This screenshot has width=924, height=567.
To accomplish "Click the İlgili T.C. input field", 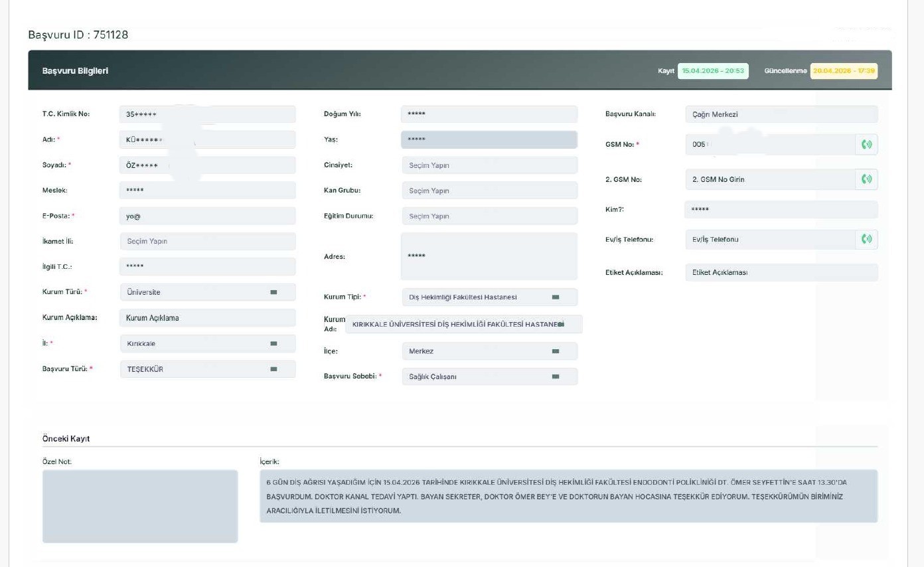I will pyautogui.click(x=208, y=267).
